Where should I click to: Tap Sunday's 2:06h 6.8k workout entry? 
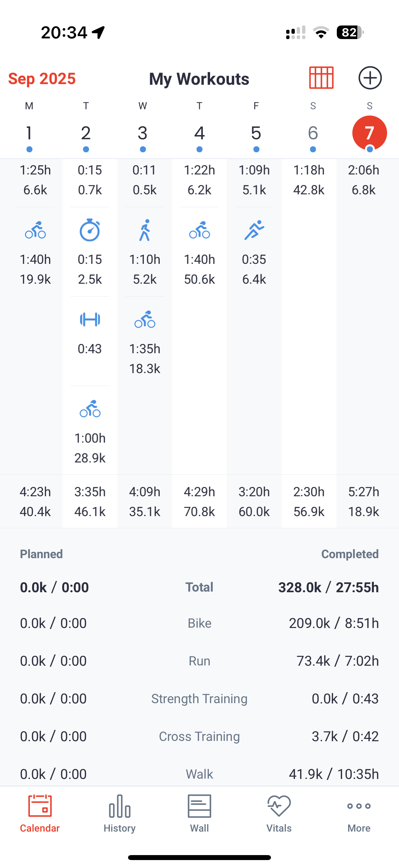tap(364, 180)
